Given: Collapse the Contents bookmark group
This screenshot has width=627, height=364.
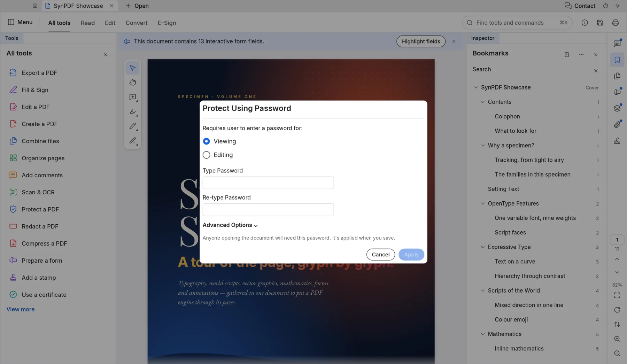Looking at the screenshot, I should (483, 102).
